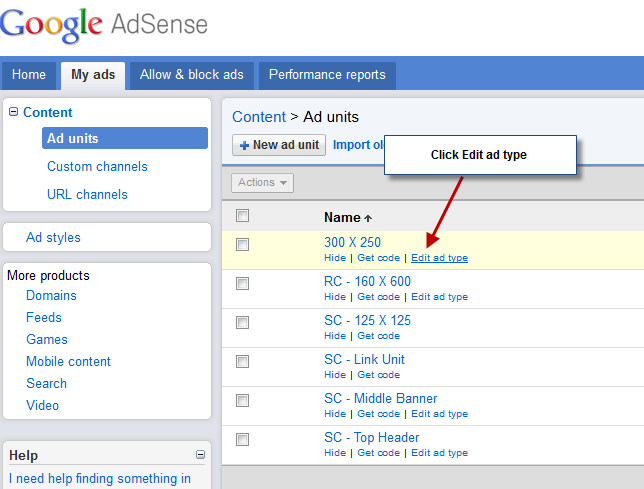Click Edit ad type for 300 X 250
Image resolution: width=644 pixels, height=489 pixels.
tap(439, 258)
